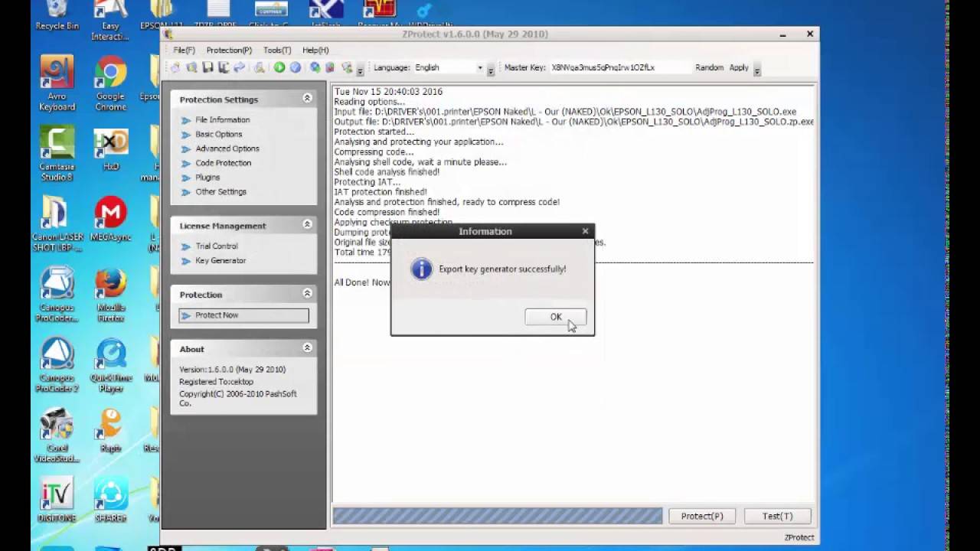Open Corel VideoStudio desktop icon
The width and height of the screenshot is (980, 551).
click(x=57, y=436)
